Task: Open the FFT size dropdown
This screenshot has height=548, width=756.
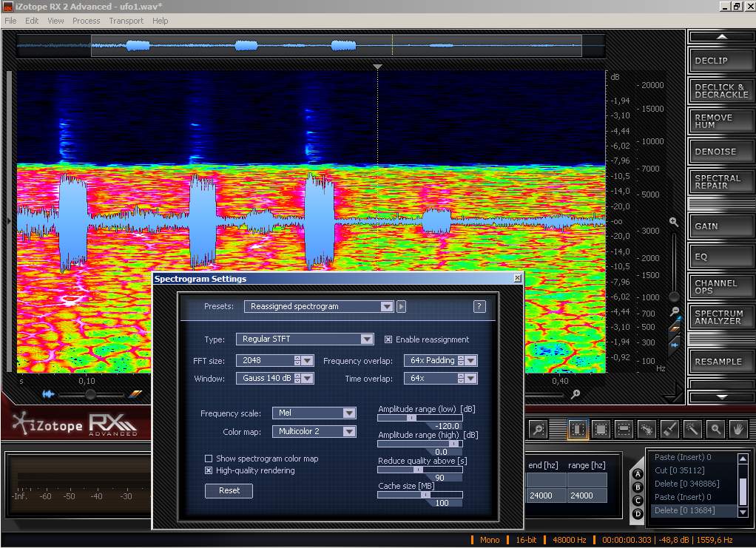Action: [308, 360]
